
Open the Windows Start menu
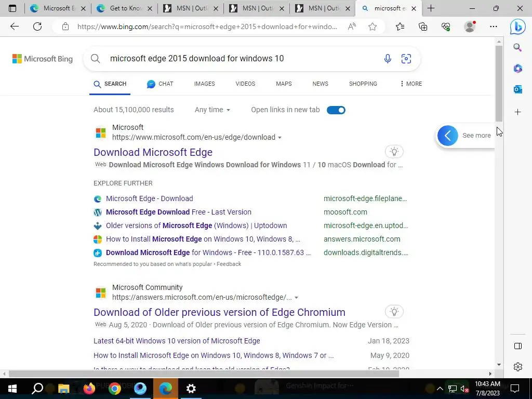tap(12, 389)
